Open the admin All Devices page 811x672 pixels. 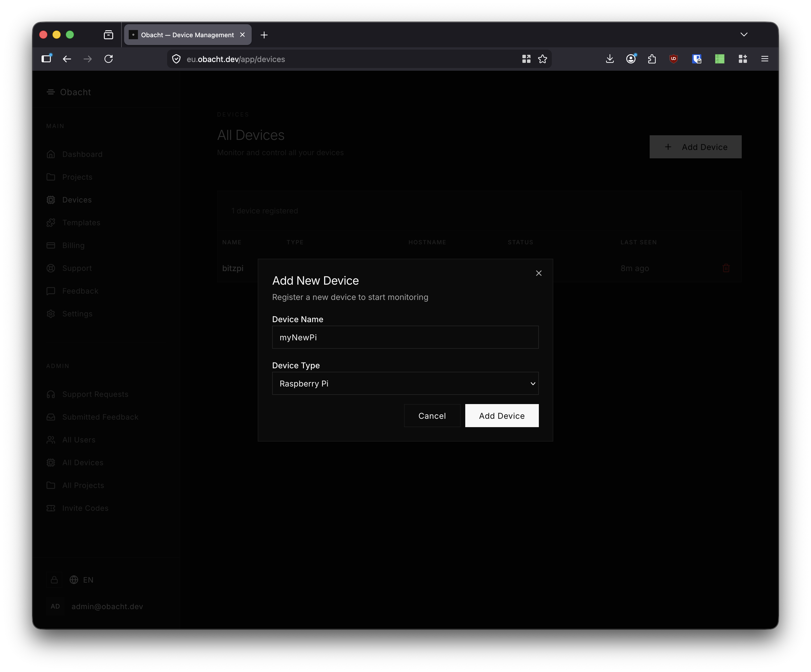coord(83,462)
